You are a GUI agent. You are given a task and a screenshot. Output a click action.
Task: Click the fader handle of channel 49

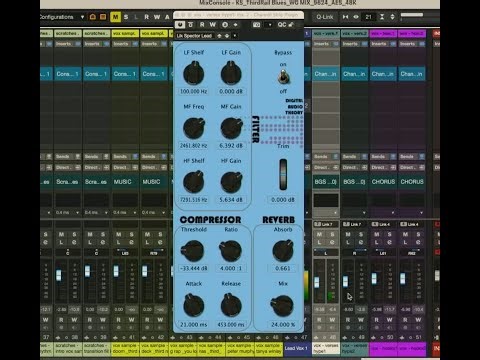[345, 281]
